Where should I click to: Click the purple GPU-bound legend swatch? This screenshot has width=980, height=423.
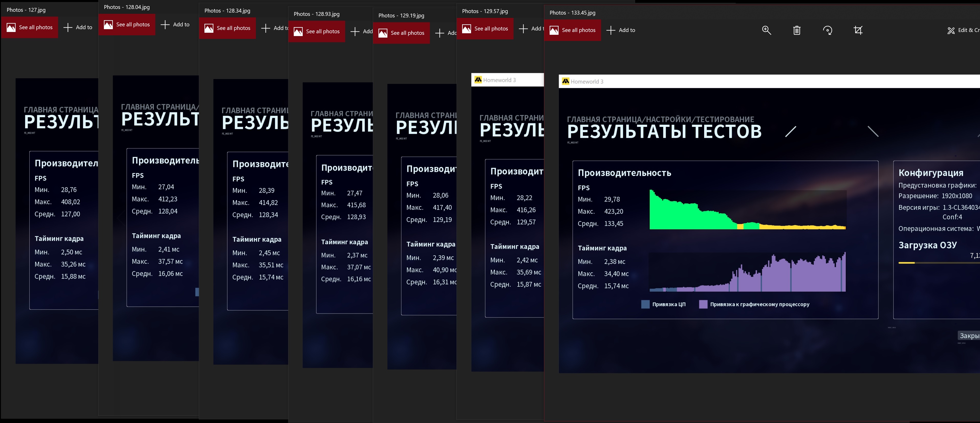click(703, 304)
